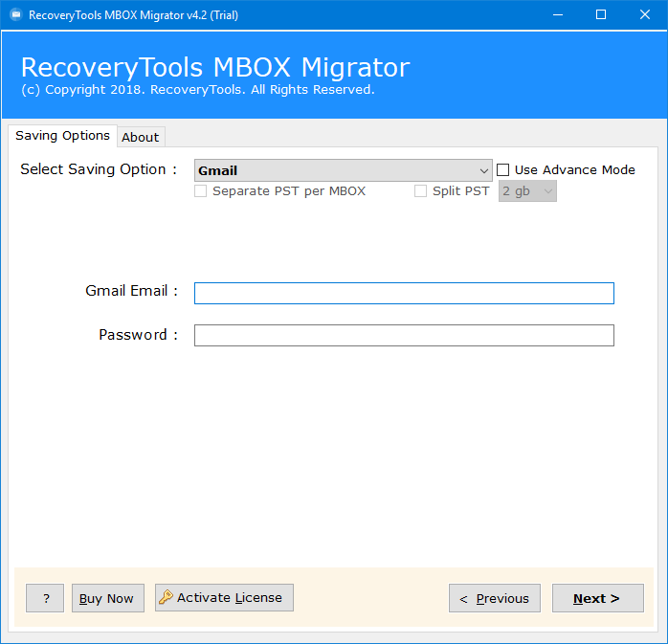Click the Gmail Email input field
Image resolution: width=668 pixels, height=644 pixels.
pyautogui.click(x=404, y=293)
